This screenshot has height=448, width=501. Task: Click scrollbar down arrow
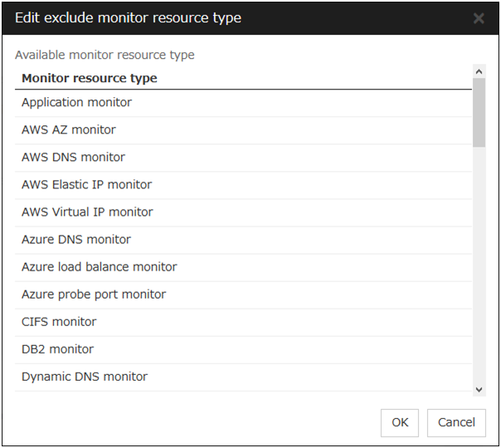click(479, 389)
